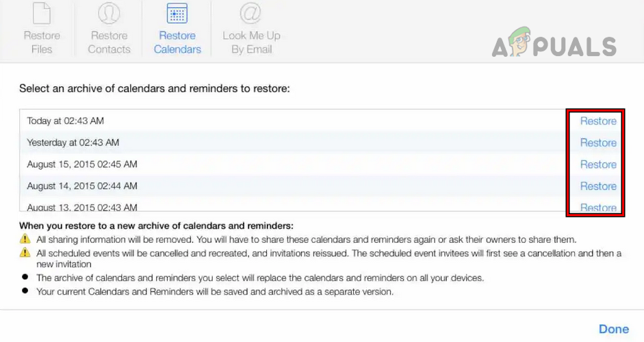Select the "August 15, 2015 02:45 AM" row text

pyautogui.click(x=82, y=165)
